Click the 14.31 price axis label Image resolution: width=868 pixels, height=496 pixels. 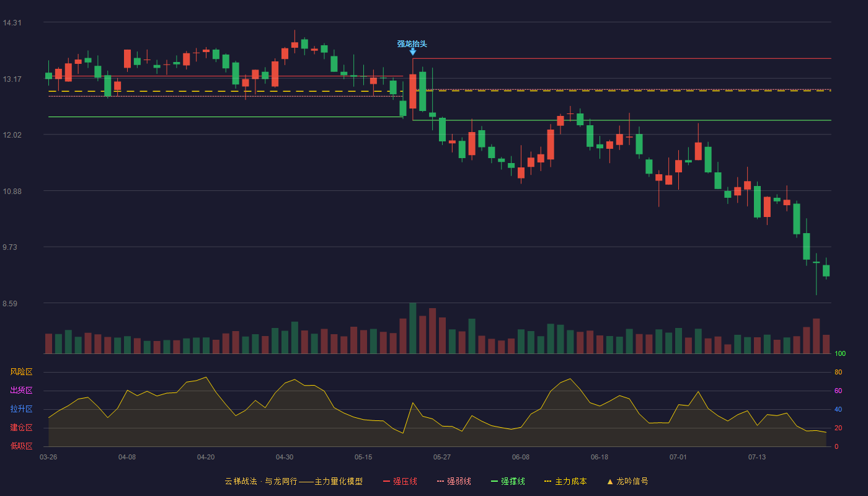[x=12, y=23]
